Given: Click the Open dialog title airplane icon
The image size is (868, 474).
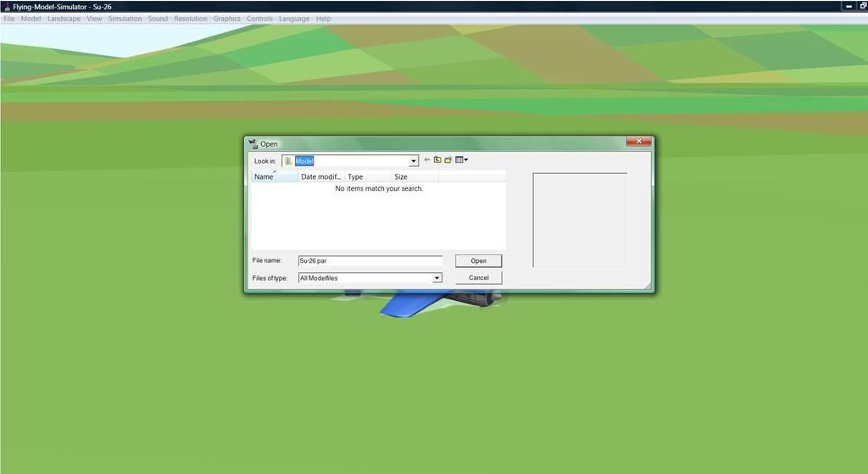Looking at the screenshot, I should (x=253, y=144).
